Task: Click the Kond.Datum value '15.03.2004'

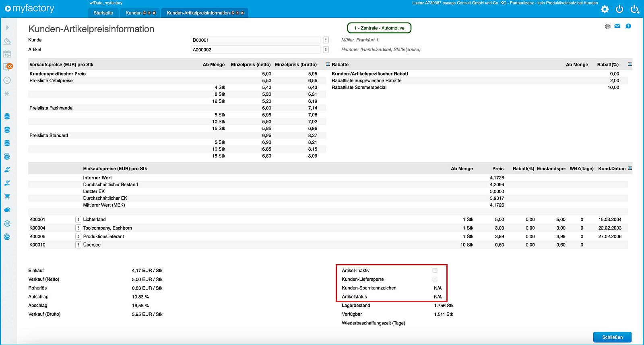Action: [x=610, y=220]
